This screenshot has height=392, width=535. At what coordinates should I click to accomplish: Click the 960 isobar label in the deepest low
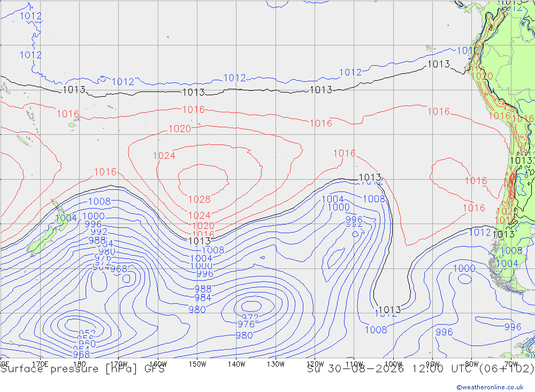[x=87, y=343]
